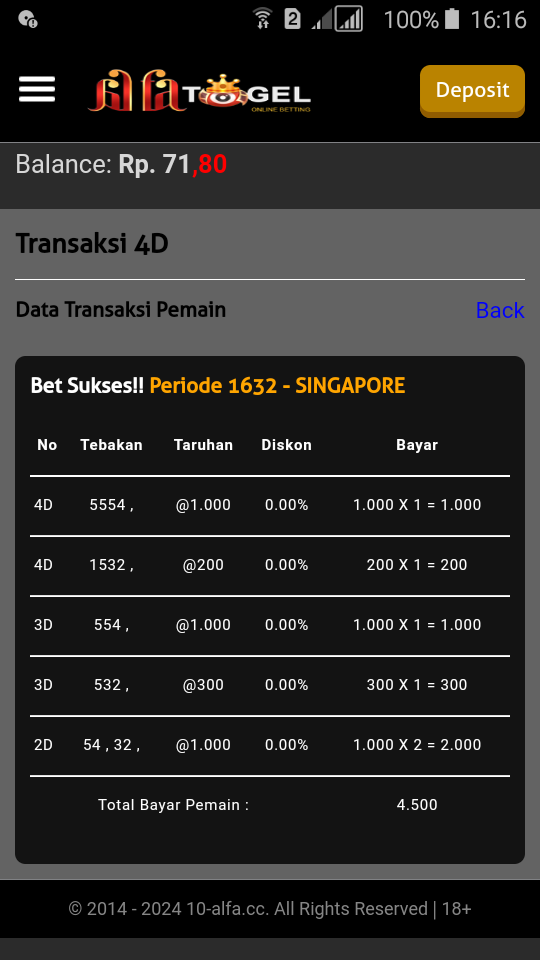Image resolution: width=540 pixels, height=960 pixels.
Task: Go back via the Back link
Action: (500, 310)
